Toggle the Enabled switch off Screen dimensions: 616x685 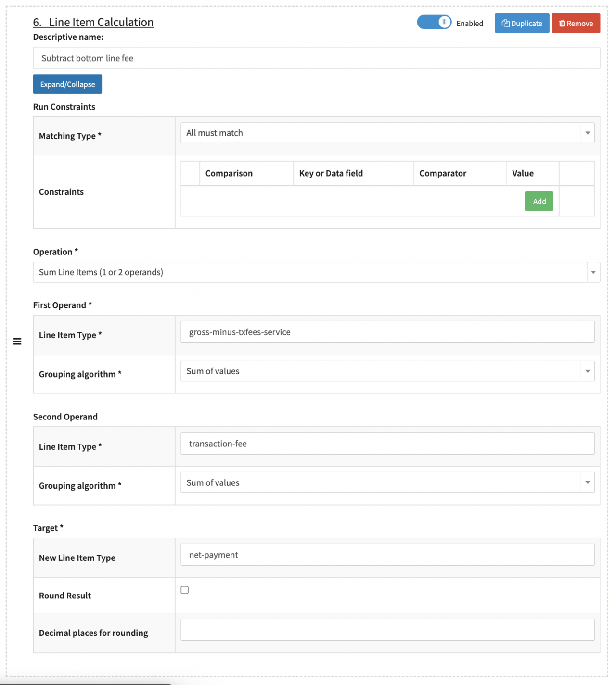(x=434, y=23)
